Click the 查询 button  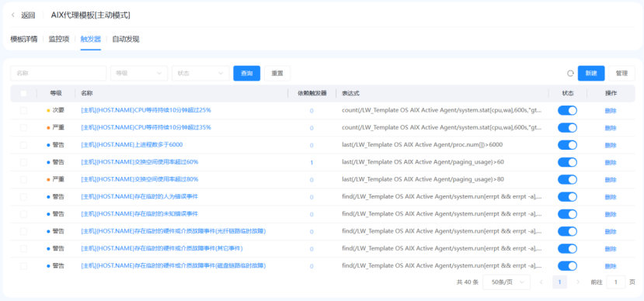(247, 74)
